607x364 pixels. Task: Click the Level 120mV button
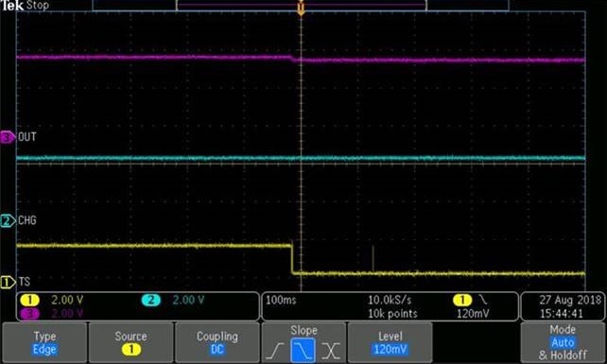pyautogui.click(x=390, y=342)
